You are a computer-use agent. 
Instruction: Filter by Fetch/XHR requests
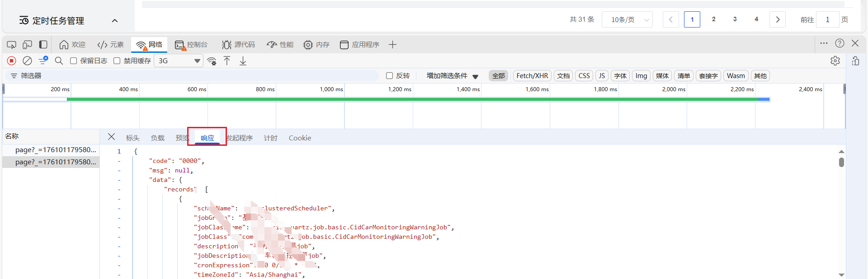pyautogui.click(x=532, y=76)
